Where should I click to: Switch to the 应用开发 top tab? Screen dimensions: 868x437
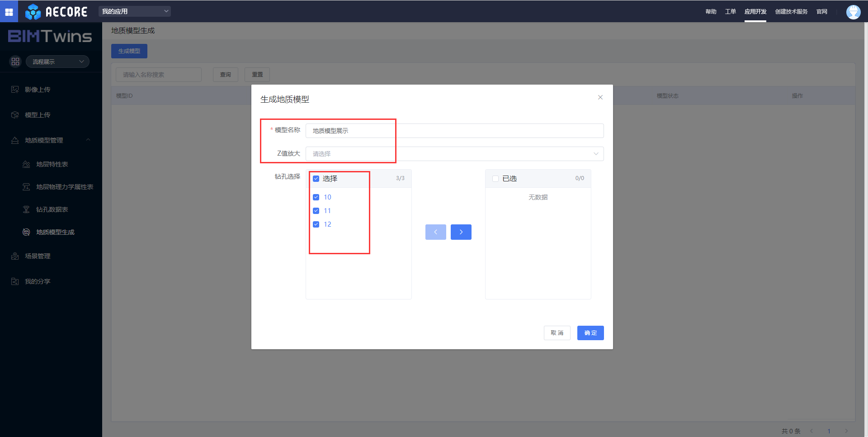pyautogui.click(x=755, y=12)
